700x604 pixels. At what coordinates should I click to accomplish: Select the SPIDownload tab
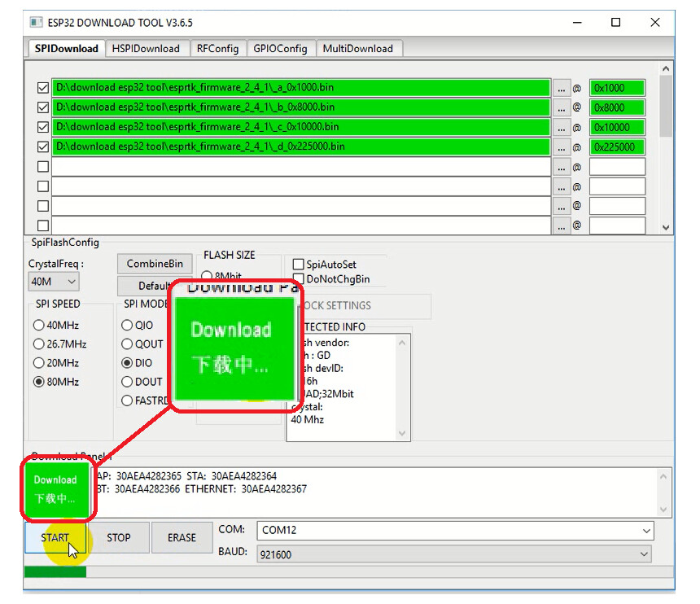pyautogui.click(x=66, y=49)
